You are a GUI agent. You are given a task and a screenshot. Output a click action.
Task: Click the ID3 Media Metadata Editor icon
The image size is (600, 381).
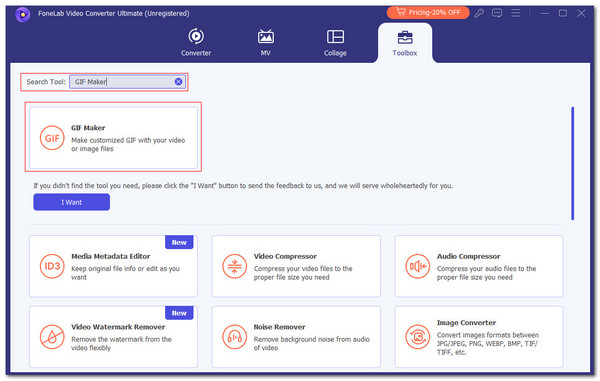pos(52,266)
